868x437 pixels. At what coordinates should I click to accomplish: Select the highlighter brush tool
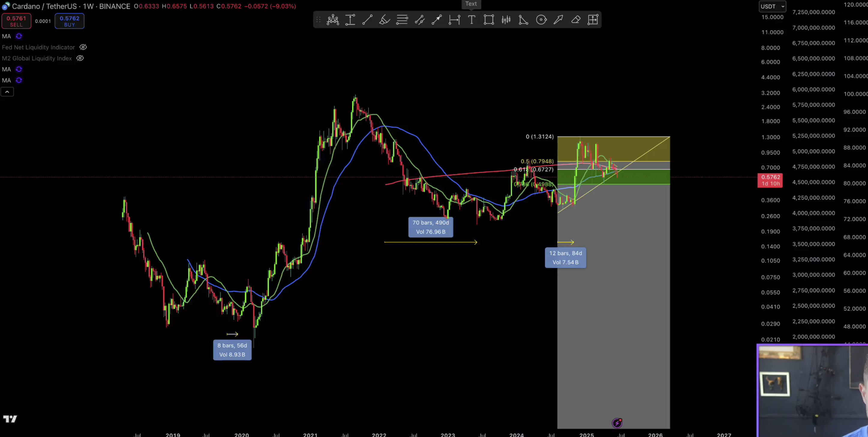(385, 20)
